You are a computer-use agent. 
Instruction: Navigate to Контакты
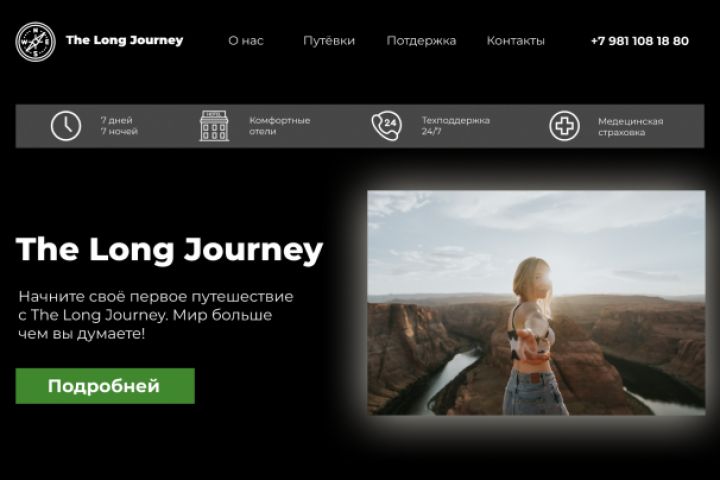pyautogui.click(x=515, y=41)
